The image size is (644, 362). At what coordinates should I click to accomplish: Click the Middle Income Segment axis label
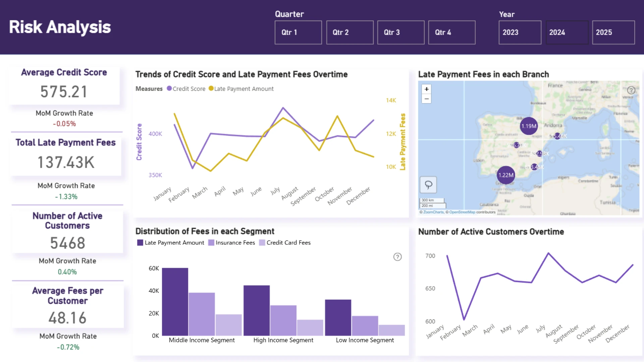tap(202, 340)
